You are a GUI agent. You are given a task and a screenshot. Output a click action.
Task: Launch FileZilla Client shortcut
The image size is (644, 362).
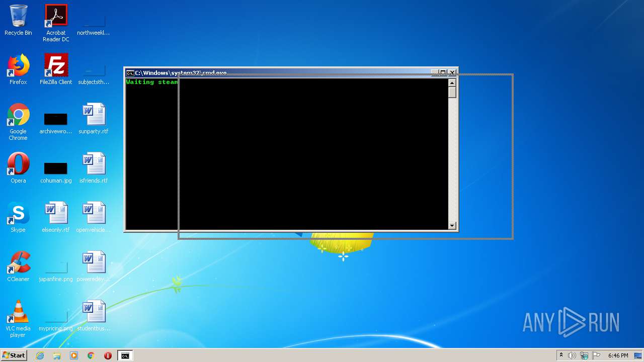56,69
